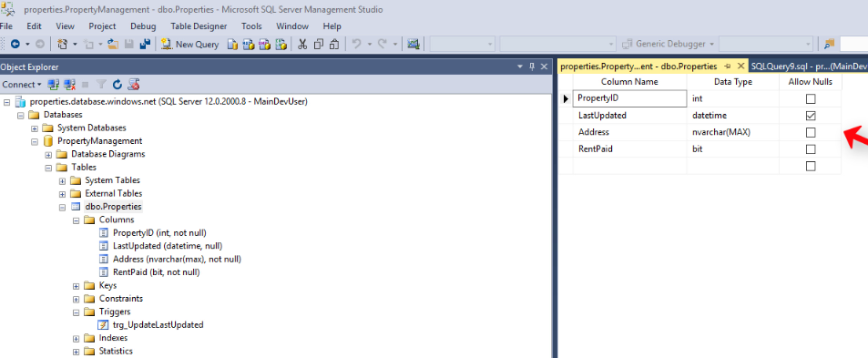The height and width of the screenshot is (358, 868).
Task: Expand the System Databases folder
Action: (35, 128)
